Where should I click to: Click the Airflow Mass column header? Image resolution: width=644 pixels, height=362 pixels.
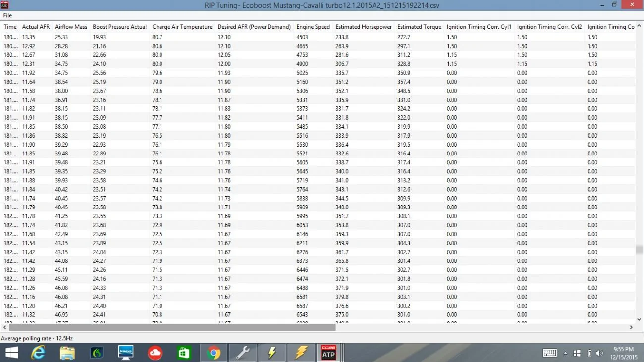click(71, 27)
